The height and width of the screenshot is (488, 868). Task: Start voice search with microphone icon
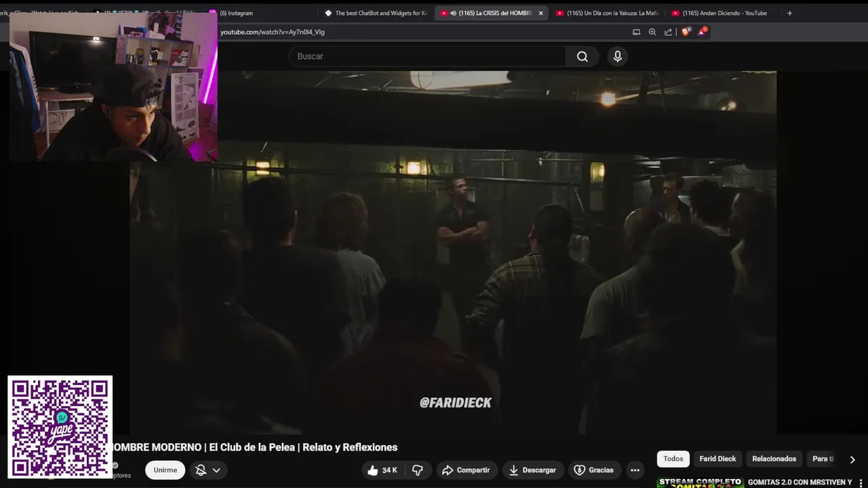(x=617, y=56)
